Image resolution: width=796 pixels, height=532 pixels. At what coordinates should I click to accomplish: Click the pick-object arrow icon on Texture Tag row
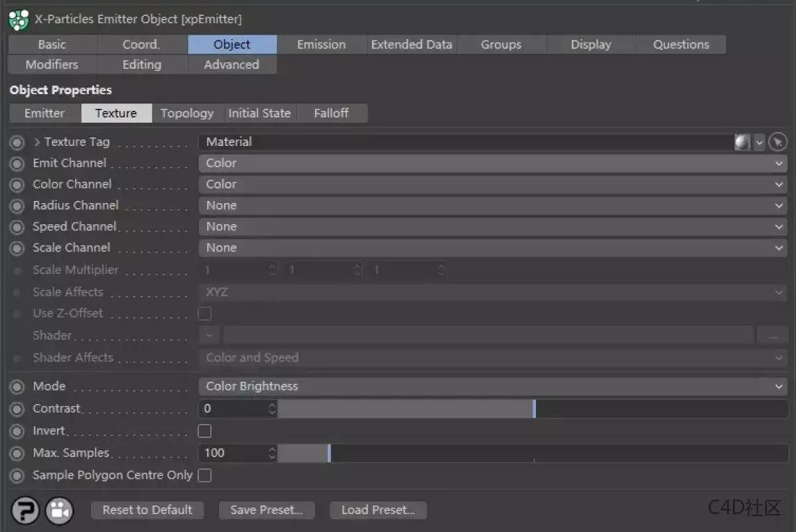(777, 141)
